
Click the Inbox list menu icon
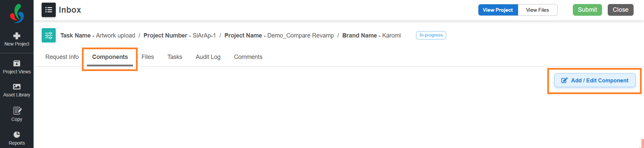49,10
